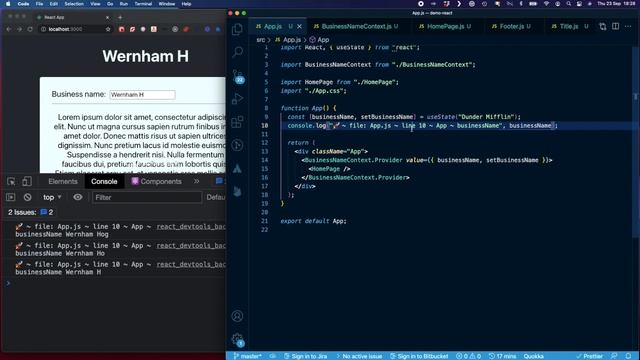Click the 17 mins time tracker item

(x=502, y=356)
